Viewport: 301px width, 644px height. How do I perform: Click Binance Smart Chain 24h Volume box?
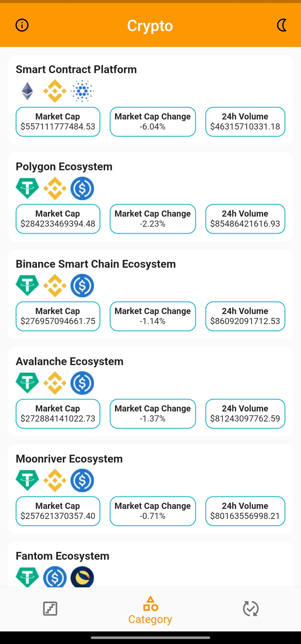[245, 316]
